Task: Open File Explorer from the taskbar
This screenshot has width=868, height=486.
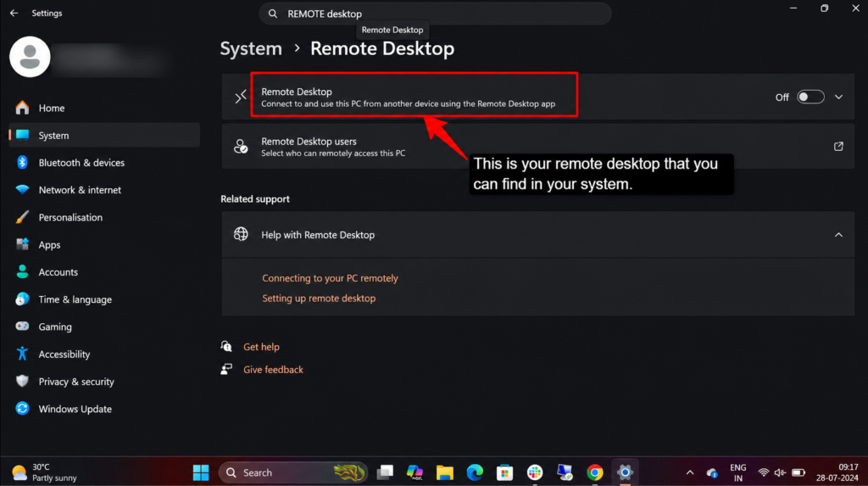Action: (444, 472)
